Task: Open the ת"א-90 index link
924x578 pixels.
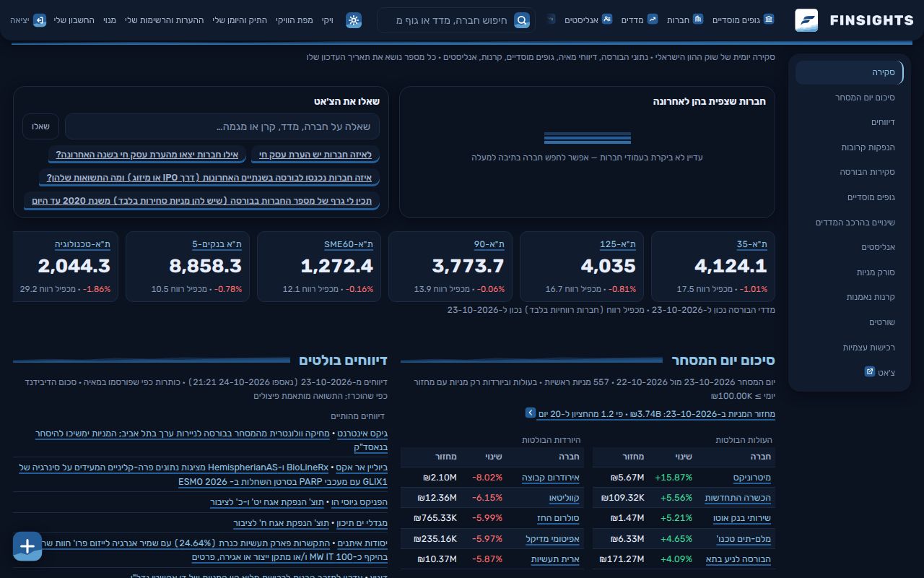Action: pos(489,244)
